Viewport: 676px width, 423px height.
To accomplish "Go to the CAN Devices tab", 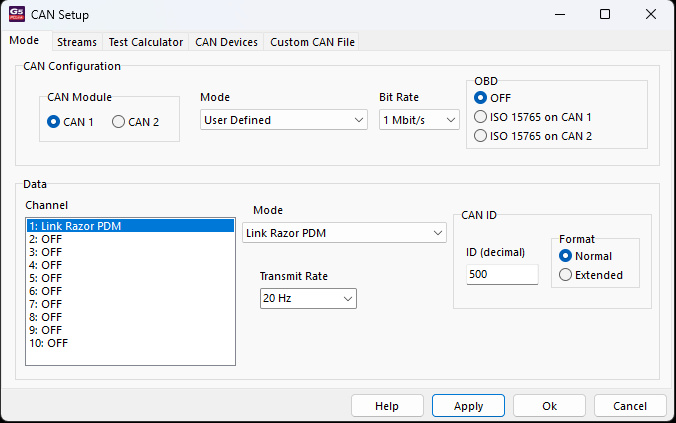I will click(x=226, y=42).
